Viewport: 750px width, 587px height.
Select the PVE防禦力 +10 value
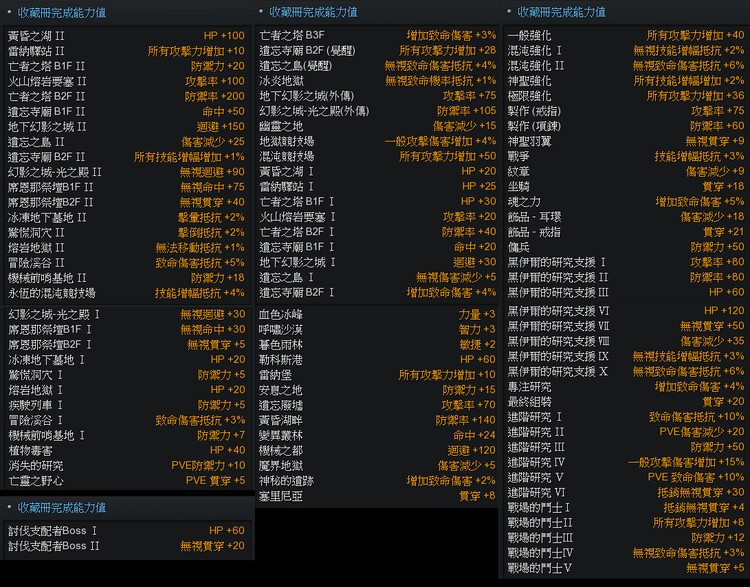(x=209, y=465)
